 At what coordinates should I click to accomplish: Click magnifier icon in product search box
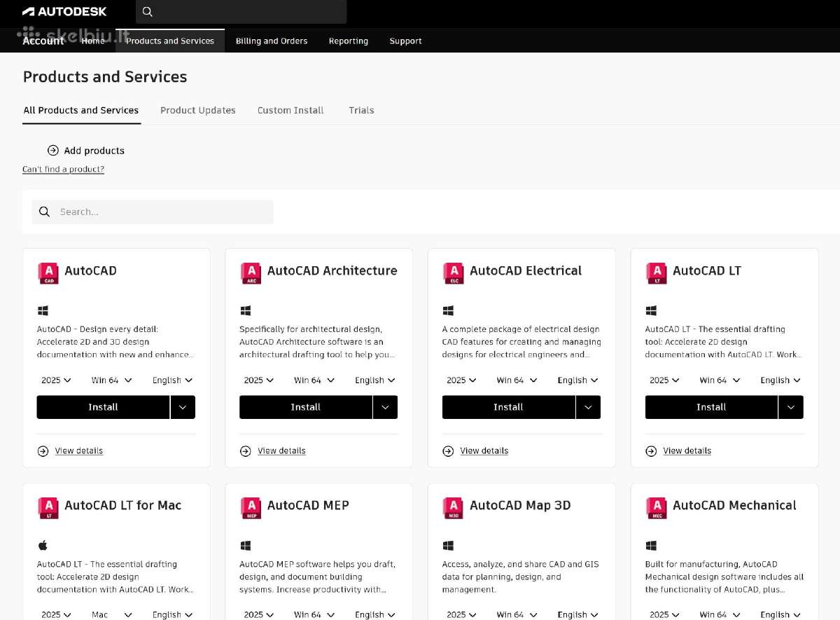coord(45,212)
